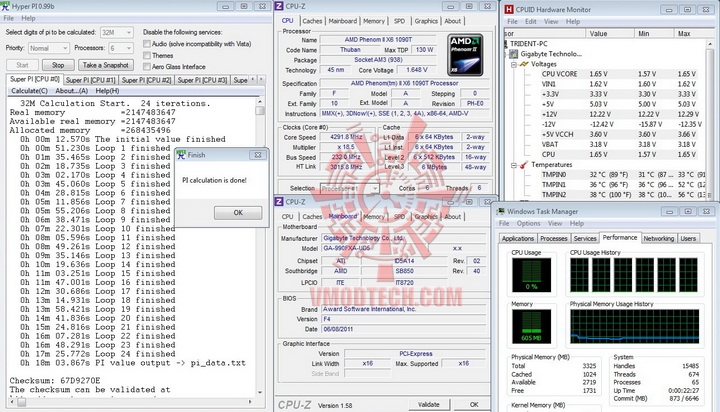Click the Hyper PI title bar icon
Screen dimensions: 720x412
pyautogui.click(x=5, y=6)
